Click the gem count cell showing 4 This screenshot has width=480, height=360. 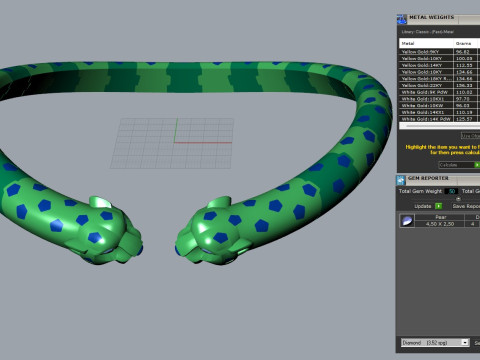(x=472, y=224)
